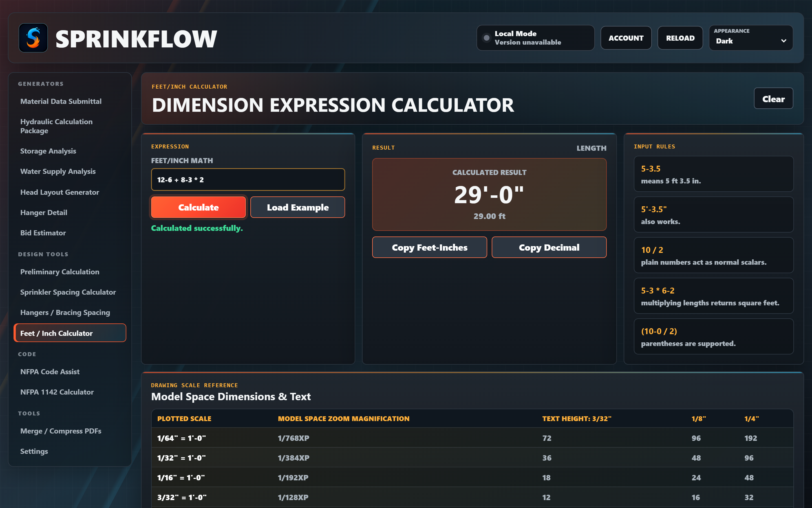Click the 1/8" column header
The image size is (812, 508).
point(699,419)
